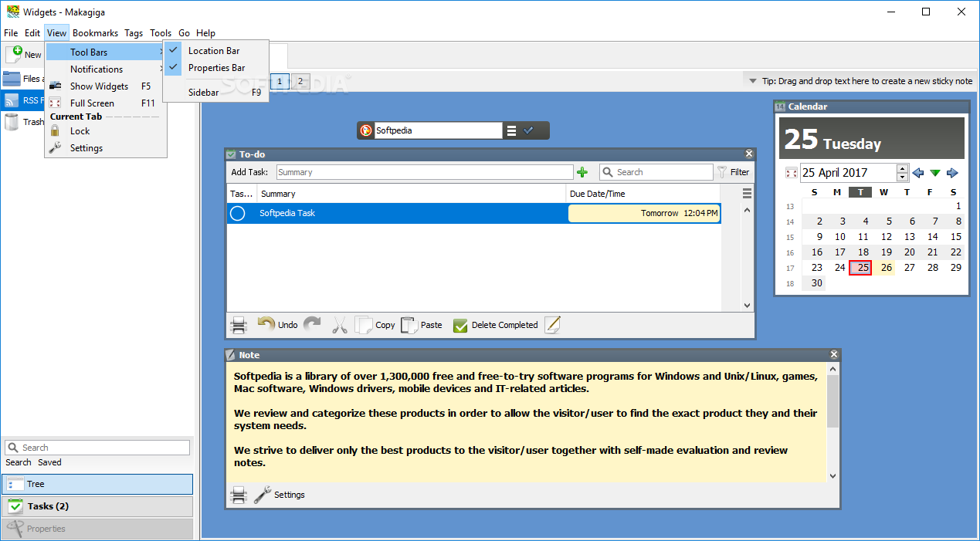This screenshot has height=541, width=980.
Task: Open the Files sidebar entry
Action: (22, 79)
